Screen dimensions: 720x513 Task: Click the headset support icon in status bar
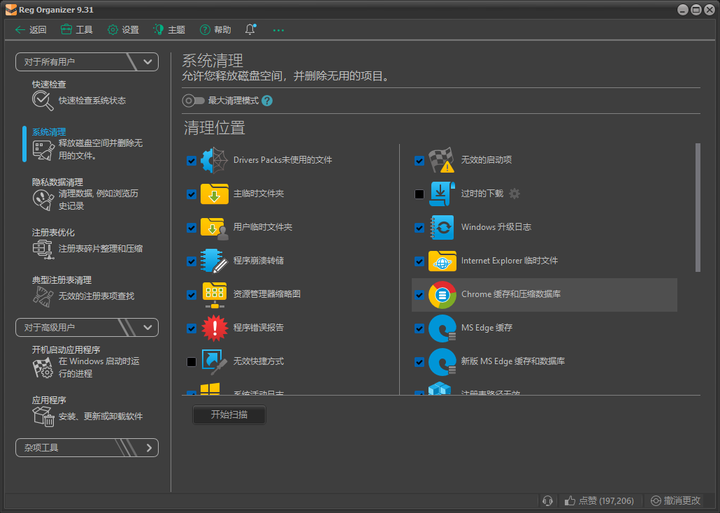547,501
